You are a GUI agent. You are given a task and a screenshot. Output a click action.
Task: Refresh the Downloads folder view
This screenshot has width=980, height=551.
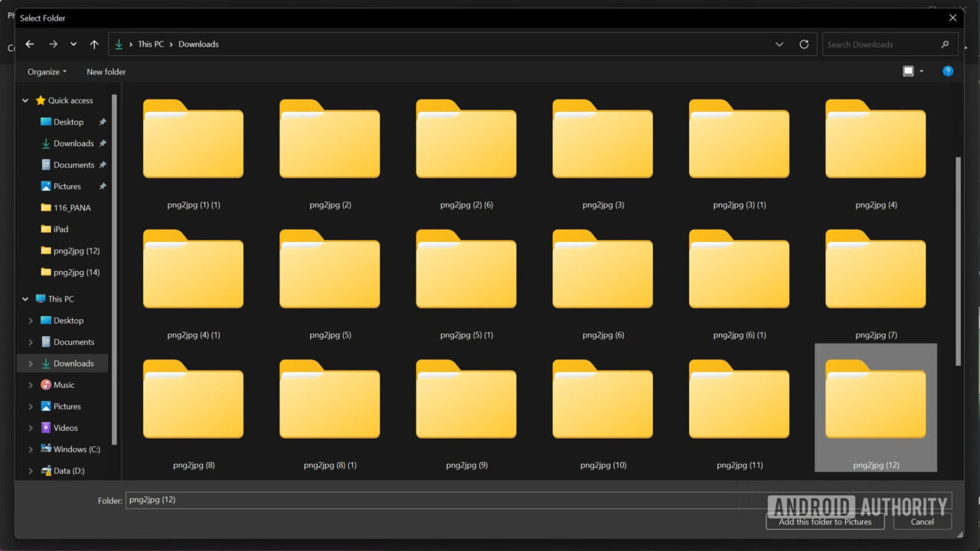pos(804,44)
